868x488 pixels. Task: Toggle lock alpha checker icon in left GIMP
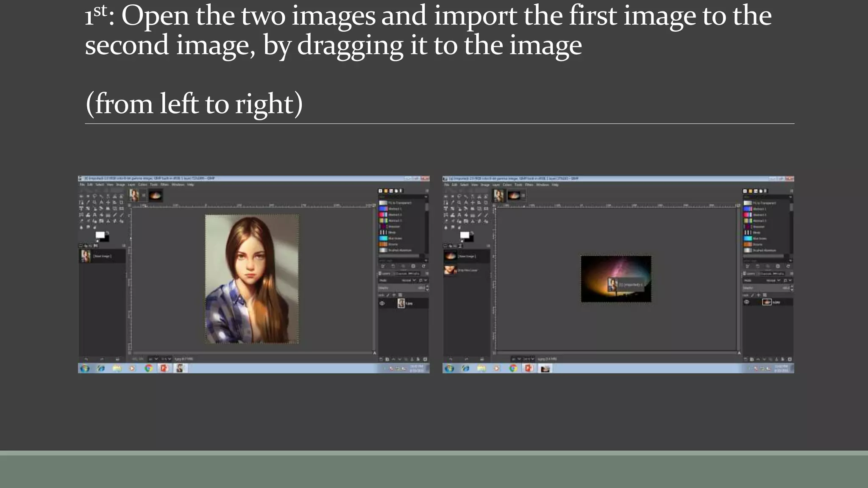pyautogui.click(x=400, y=295)
